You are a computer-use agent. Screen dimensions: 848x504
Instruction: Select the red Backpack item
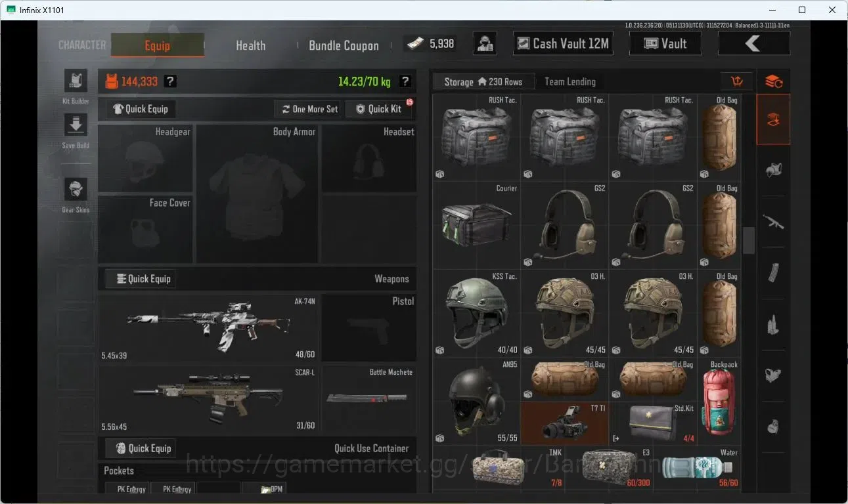719,402
